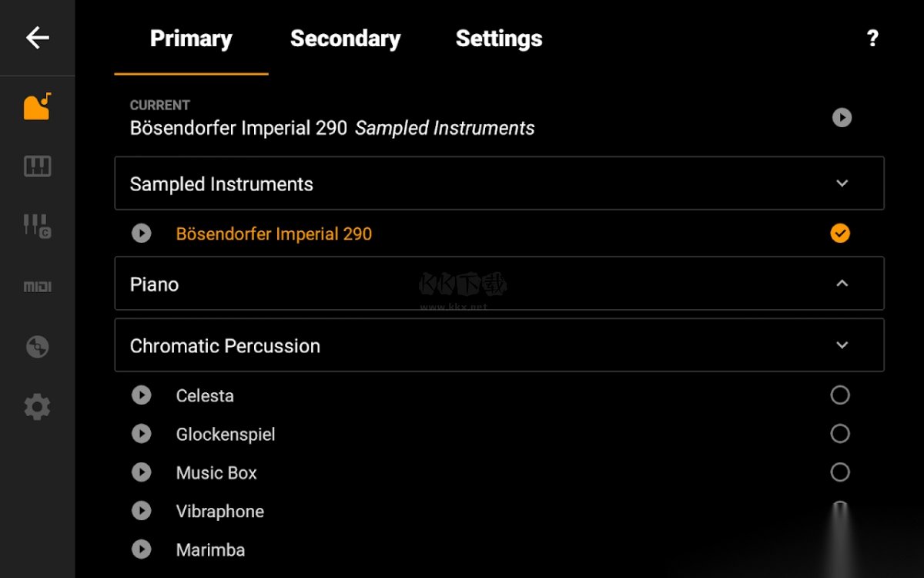Select Bösendorfer Imperial 290 list entry
The image size is (924, 578).
[x=274, y=234]
